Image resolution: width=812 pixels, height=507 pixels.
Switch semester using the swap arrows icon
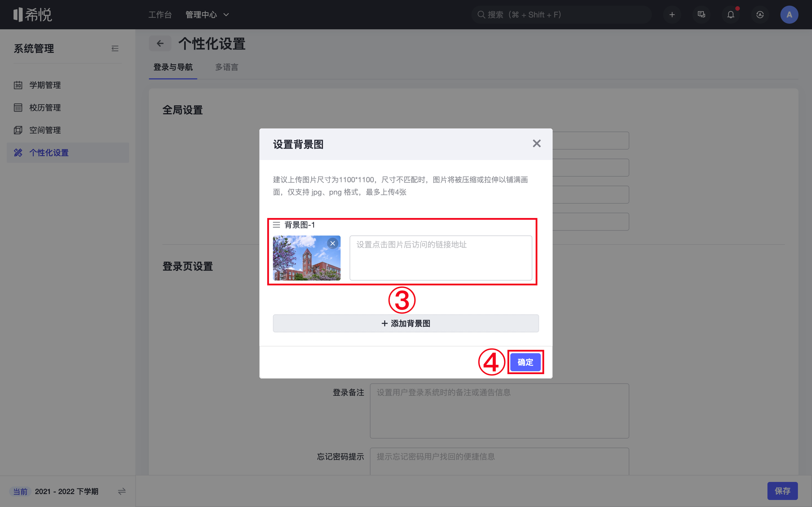coord(122,491)
